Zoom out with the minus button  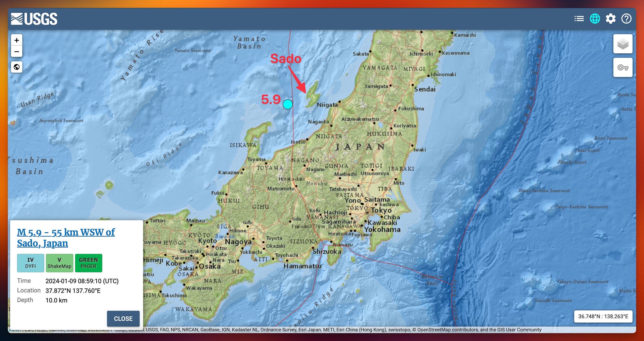click(x=17, y=52)
